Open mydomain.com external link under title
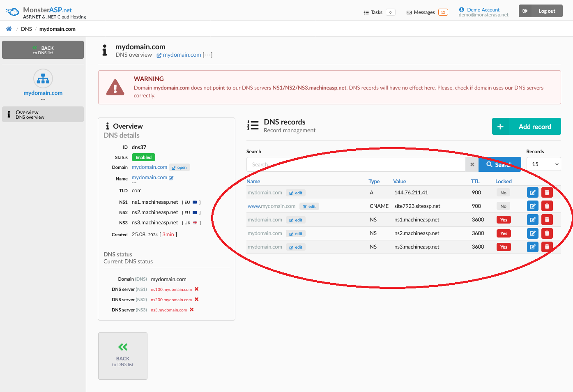This screenshot has height=392, width=573. click(179, 55)
